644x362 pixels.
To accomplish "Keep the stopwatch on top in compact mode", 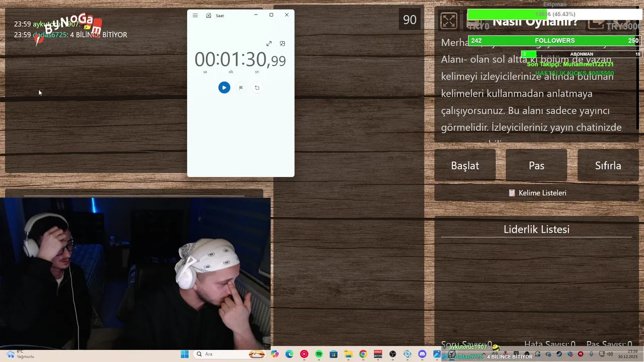I will click(x=282, y=44).
